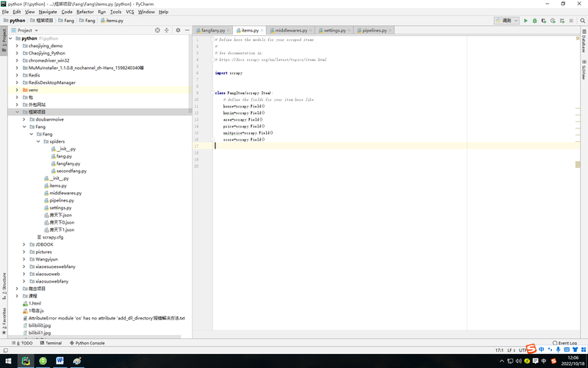Run with coverage icon in toolbar
Image resolution: width=588 pixels, height=368 pixels.
(x=544, y=21)
